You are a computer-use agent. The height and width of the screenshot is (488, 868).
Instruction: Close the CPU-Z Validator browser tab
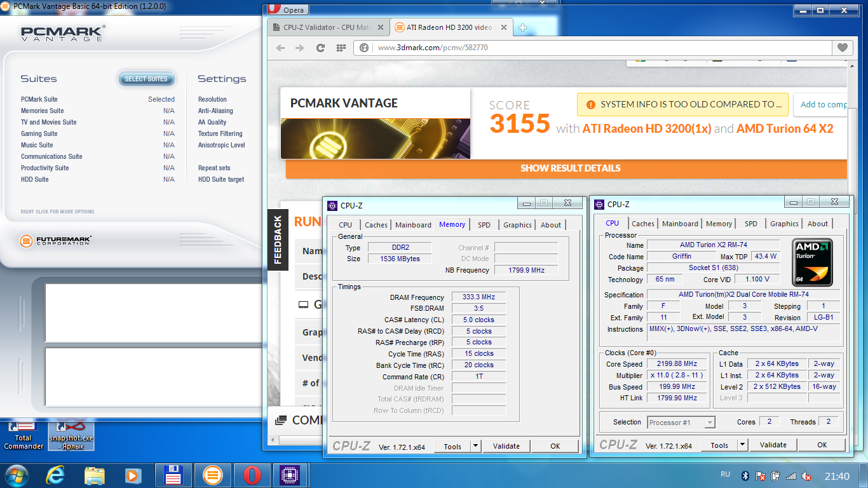tap(380, 27)
